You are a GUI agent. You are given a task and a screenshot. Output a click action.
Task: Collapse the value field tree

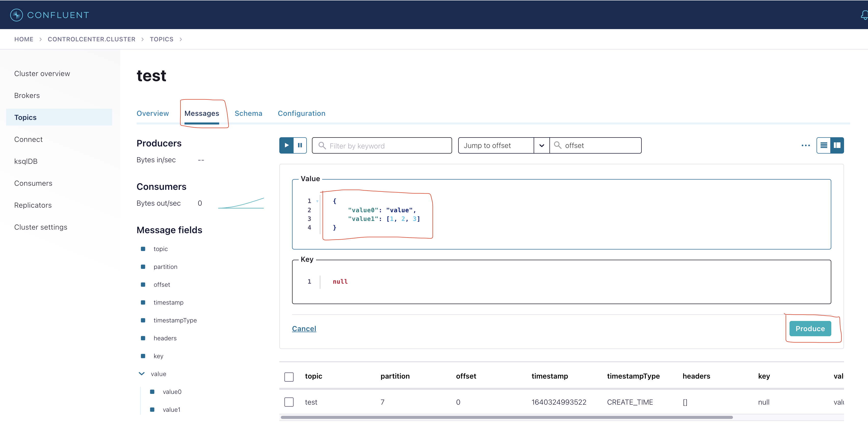click(x=141, y=374)
